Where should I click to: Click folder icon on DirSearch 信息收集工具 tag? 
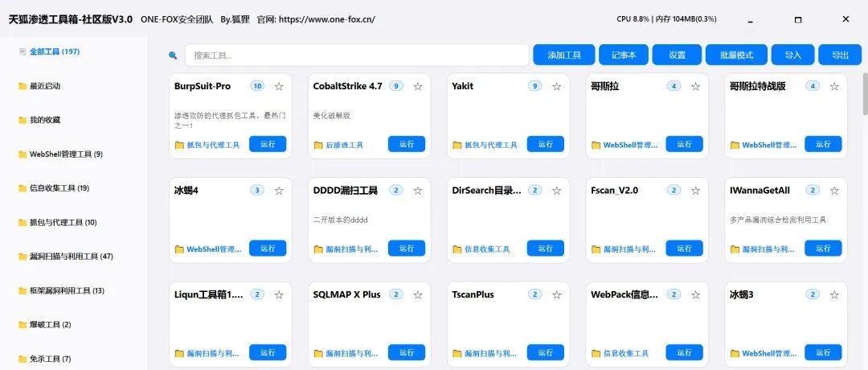click(457, 249)
